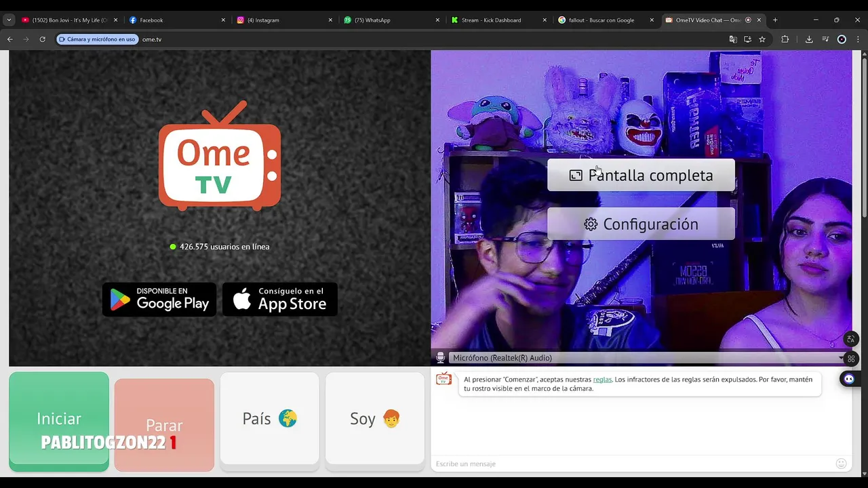This screenshot has height=488, width=868.
Task: Click the OmeTV avatar beside rules message
Action: click(443, 379)
